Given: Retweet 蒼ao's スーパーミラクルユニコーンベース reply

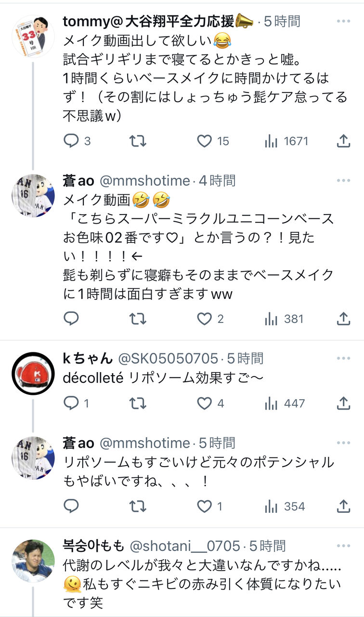Looking at the screenshot, I should click(x=138, y=319).
